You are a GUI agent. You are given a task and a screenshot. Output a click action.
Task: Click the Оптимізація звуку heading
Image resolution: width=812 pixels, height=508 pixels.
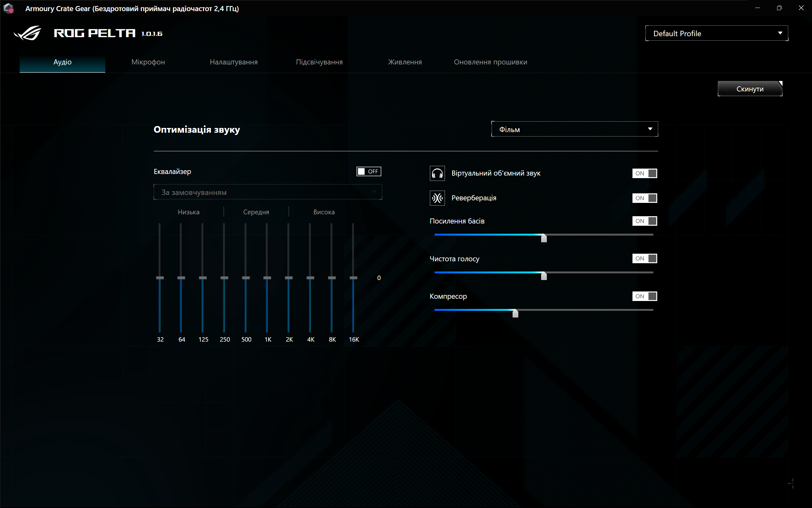[x=197, y=130]
